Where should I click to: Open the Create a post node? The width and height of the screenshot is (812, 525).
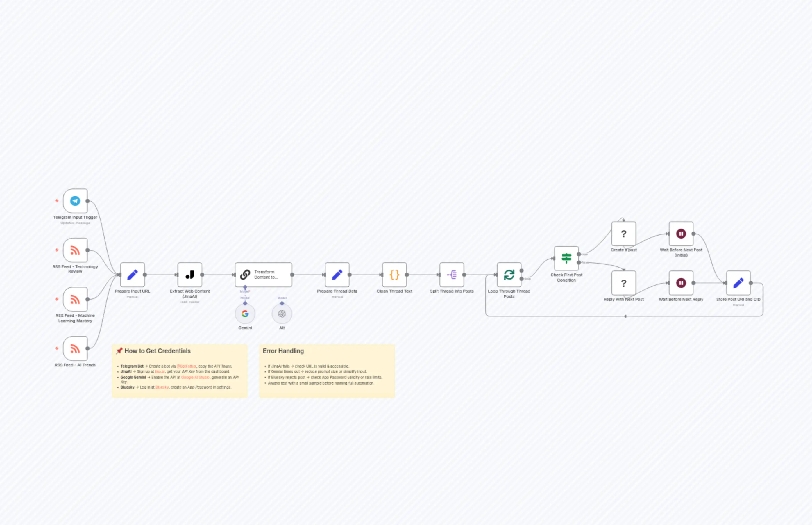tap(624, 234)
